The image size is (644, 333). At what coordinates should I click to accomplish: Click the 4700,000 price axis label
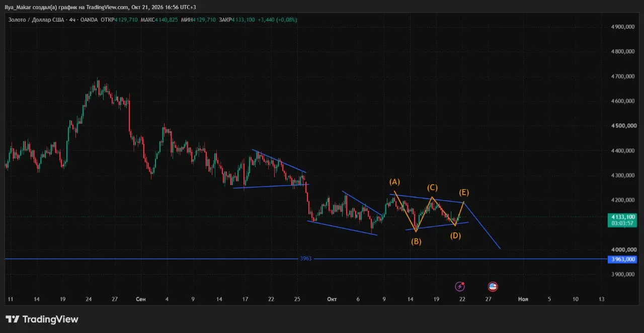(x=623, y=76)
